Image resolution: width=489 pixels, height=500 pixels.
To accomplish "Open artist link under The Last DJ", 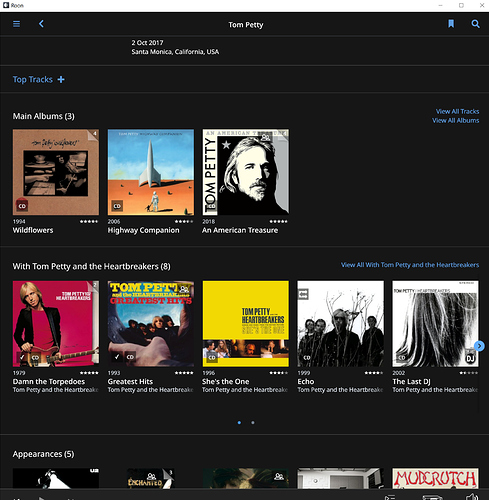I will 435,390.
